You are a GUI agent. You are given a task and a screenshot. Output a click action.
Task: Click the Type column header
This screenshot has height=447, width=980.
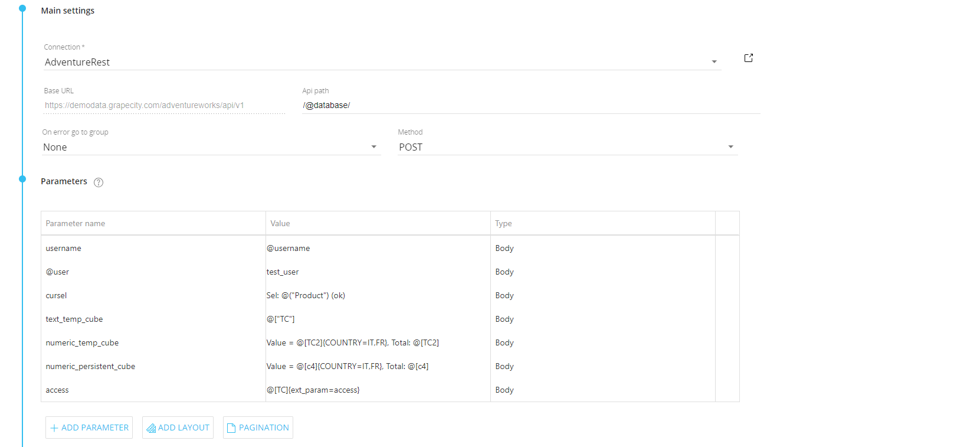pos(503,224)
